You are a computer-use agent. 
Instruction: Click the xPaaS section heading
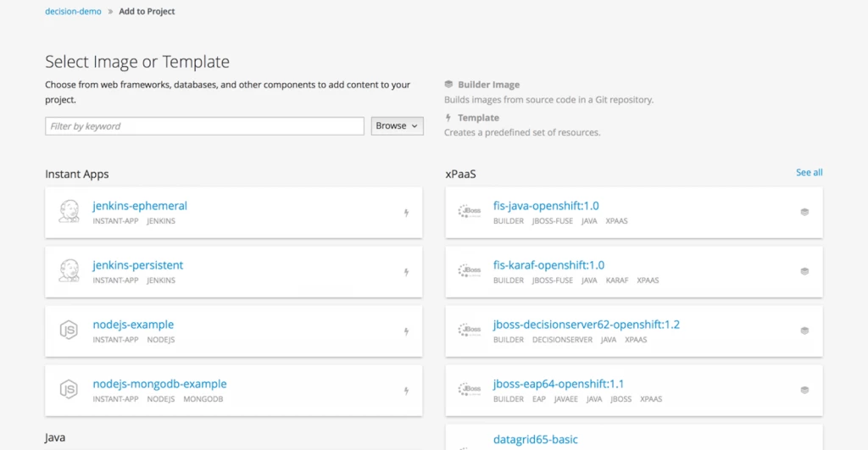pos(460,174)
